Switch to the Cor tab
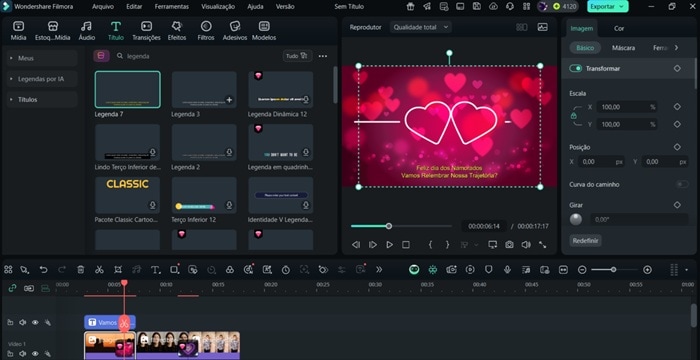Image resolution: width=700 pixels, height=360 pixels. [x=619, y=28]
